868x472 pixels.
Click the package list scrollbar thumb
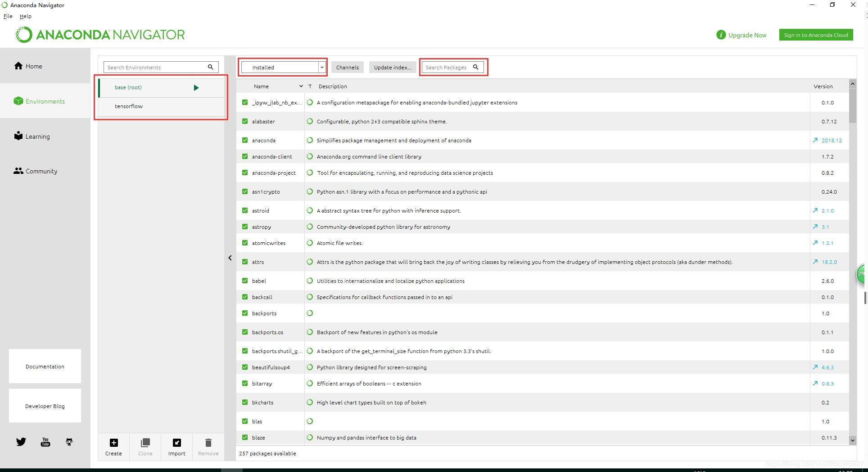852,105
